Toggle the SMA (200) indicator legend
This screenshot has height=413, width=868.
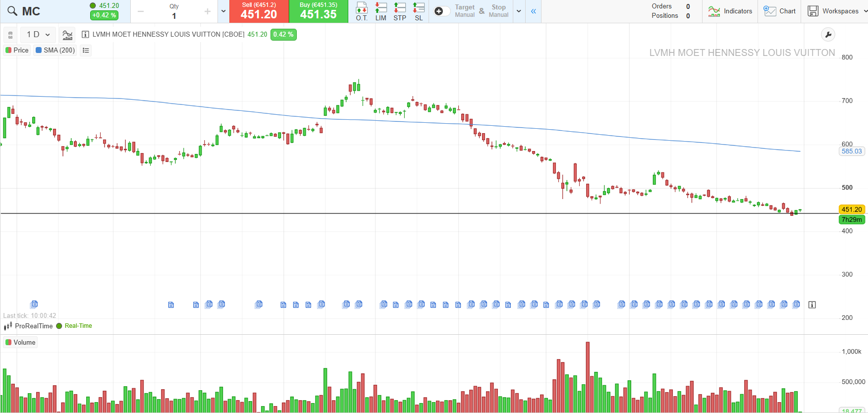coord(55,51)
